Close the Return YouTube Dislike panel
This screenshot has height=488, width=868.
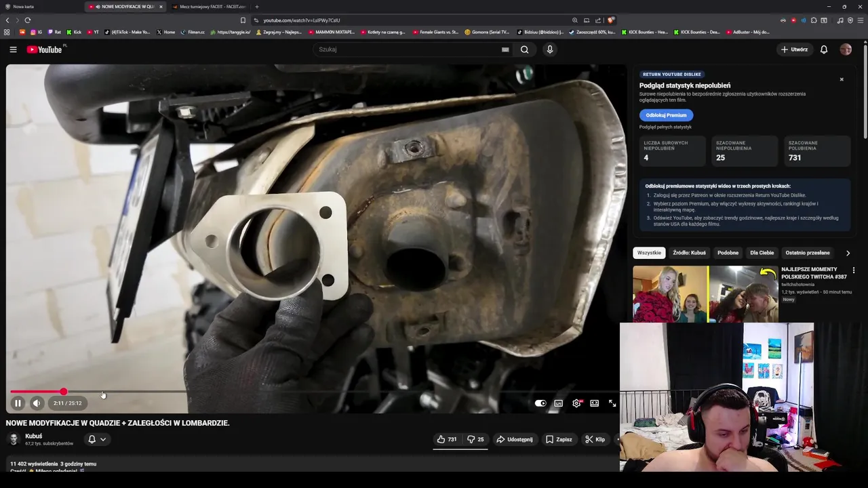coord(842,79)
